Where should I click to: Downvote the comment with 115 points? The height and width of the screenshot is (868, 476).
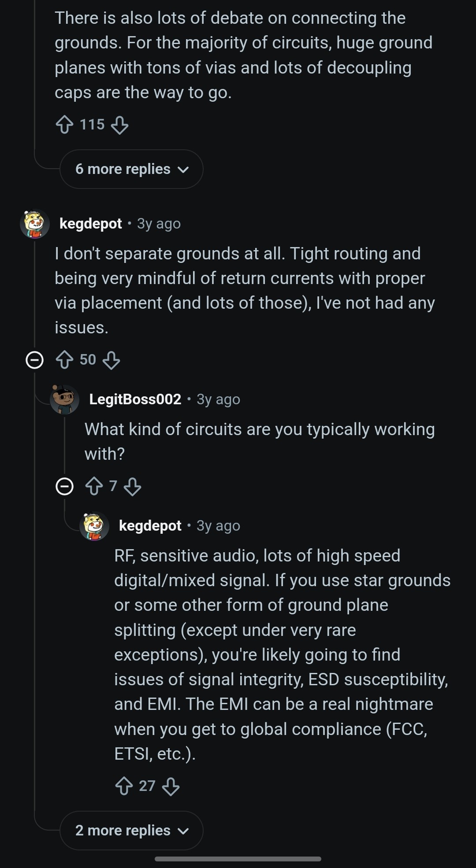point(119,125)
